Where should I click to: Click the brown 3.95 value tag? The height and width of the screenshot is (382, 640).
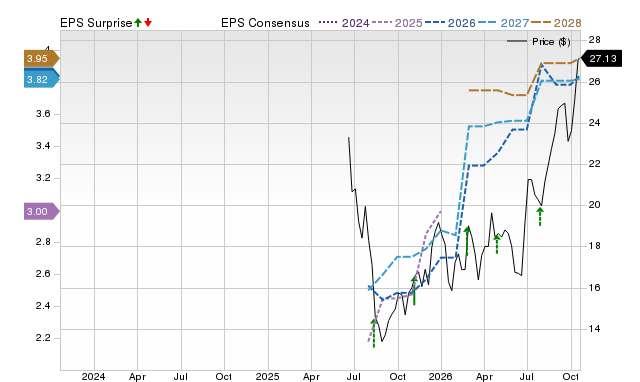pos(42,58)
